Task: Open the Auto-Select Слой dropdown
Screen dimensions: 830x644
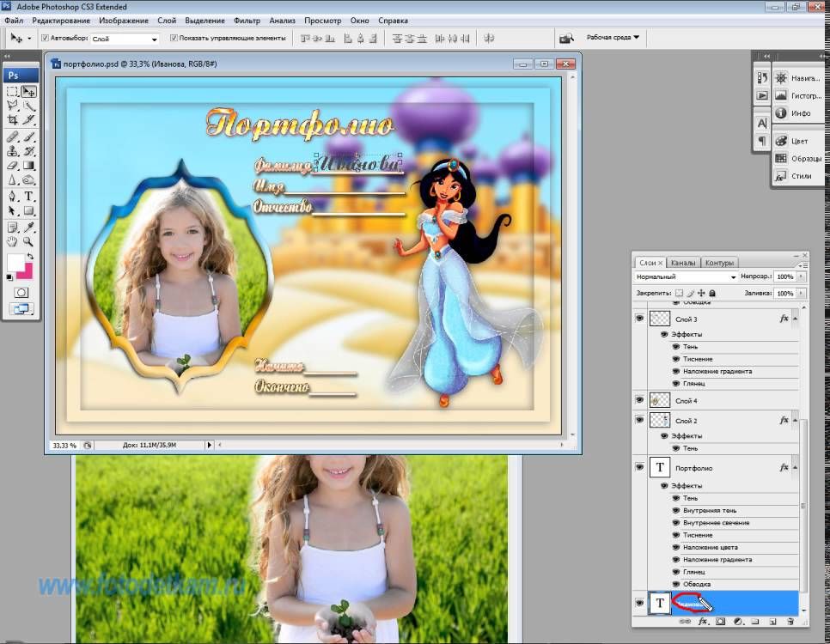Action: pos(125,39)
